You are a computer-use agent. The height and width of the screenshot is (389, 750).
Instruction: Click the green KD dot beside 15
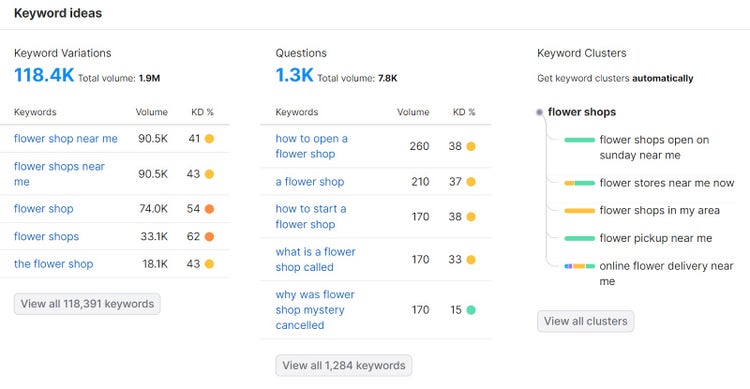click(471, 310)
